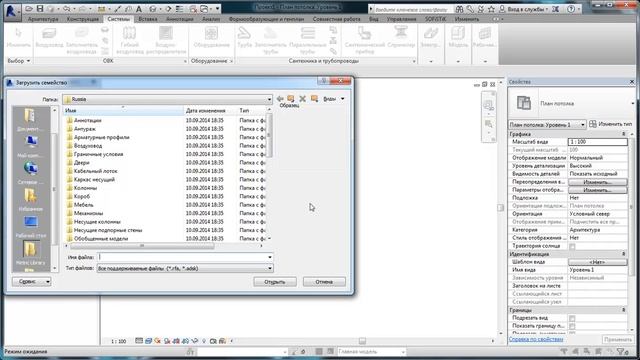
Task: Open the Виды views dropdown in dialog
Action: point(334,99)
